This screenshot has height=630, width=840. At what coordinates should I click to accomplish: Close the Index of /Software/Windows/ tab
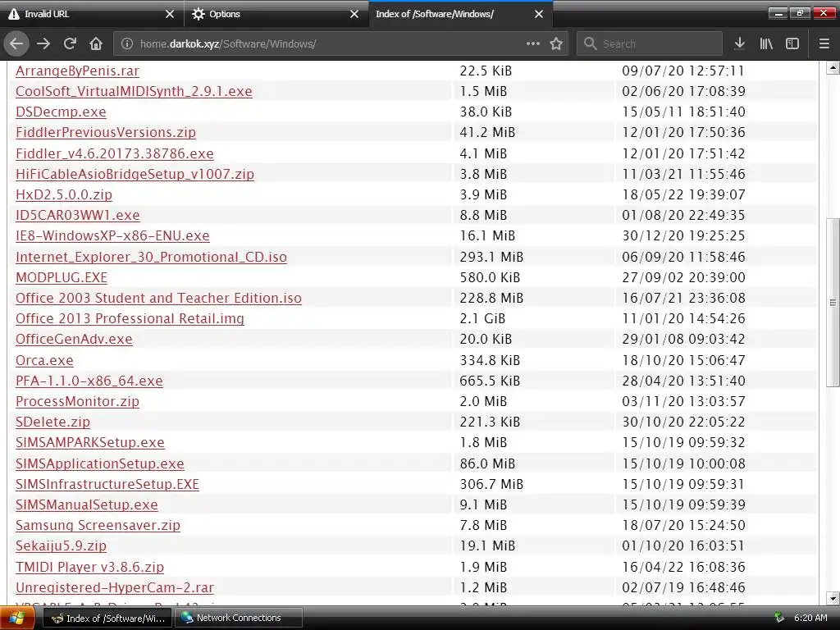tap(539, 14)
